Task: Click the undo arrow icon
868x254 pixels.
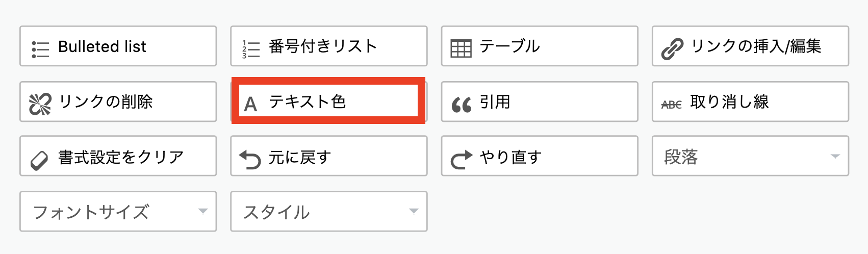Action: (x=250, y=160)
